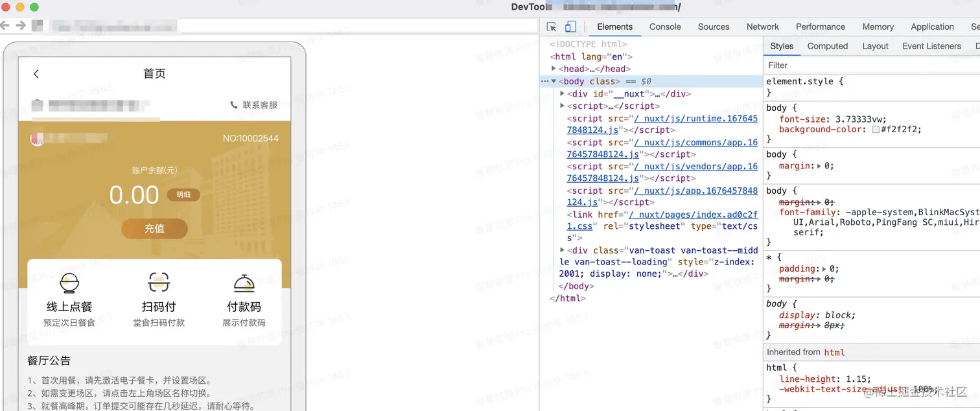Click the html link in Inherited from

[x=834, y=352]
